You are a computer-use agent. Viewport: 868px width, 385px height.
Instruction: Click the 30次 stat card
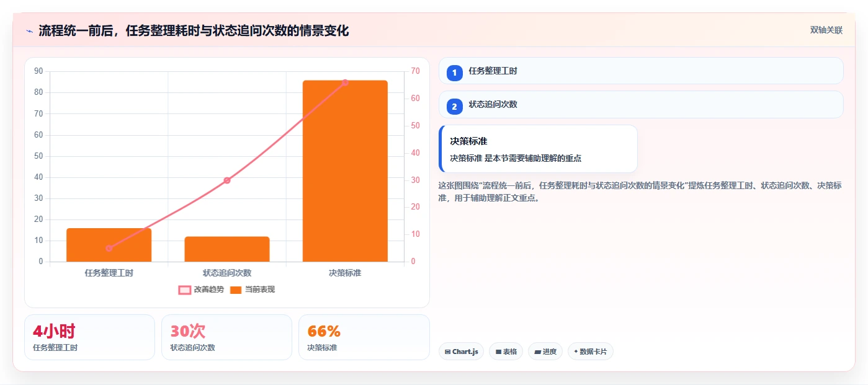click(226, 337)
